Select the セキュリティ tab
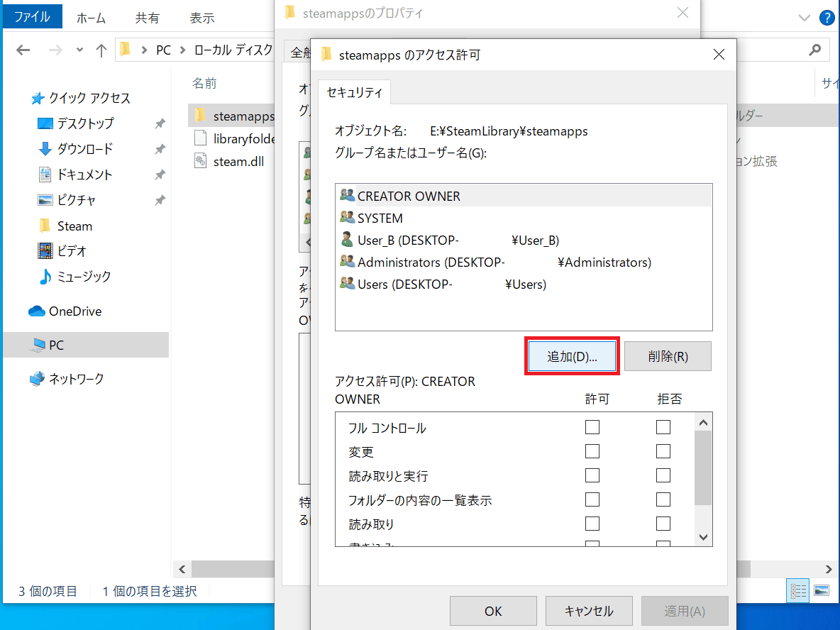 [355, 93]
